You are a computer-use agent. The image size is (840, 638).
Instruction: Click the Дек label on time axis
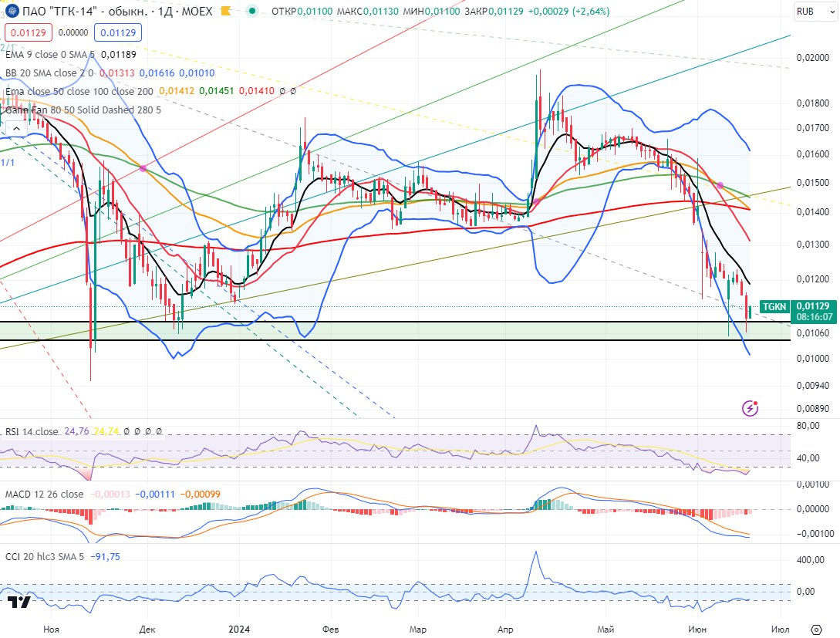click(x=147, y=629)
